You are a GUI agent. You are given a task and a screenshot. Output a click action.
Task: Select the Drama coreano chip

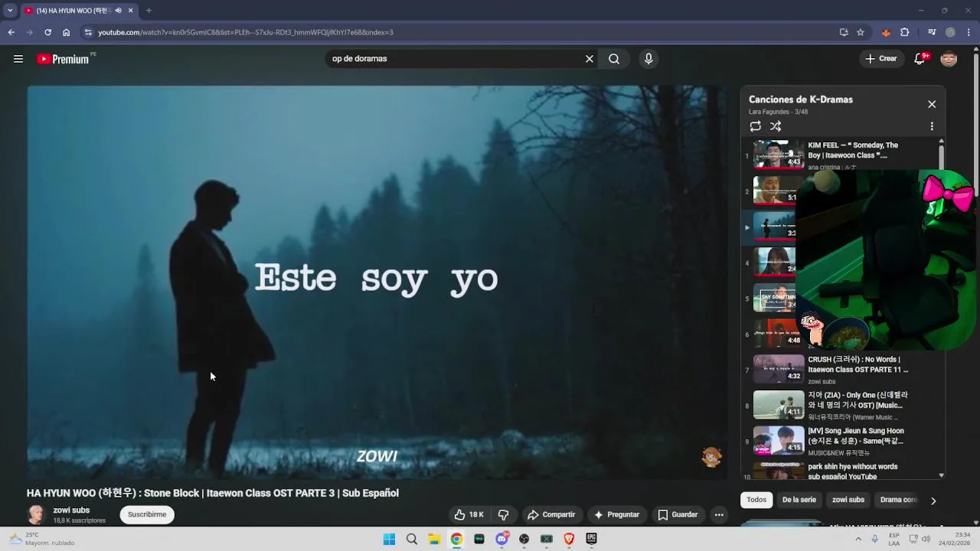click(898, 500)
